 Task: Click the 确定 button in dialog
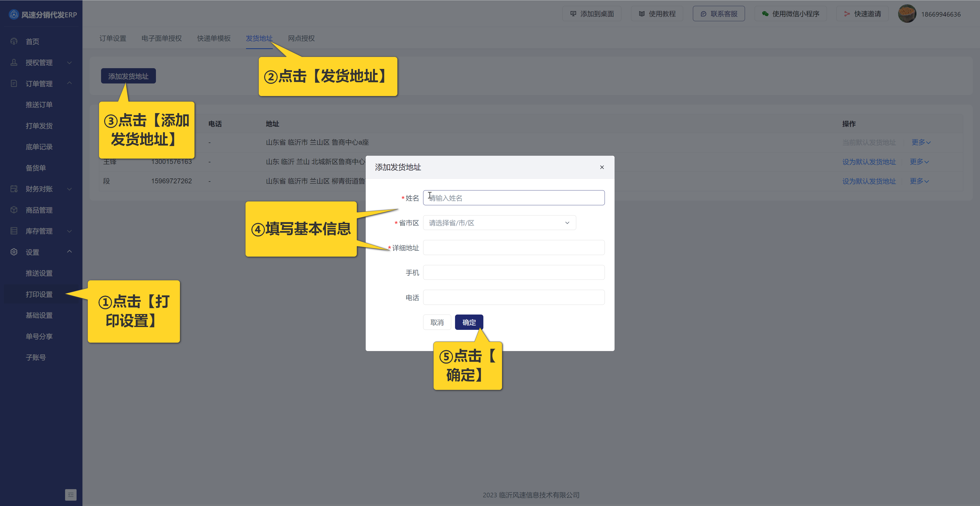(469, 322)
